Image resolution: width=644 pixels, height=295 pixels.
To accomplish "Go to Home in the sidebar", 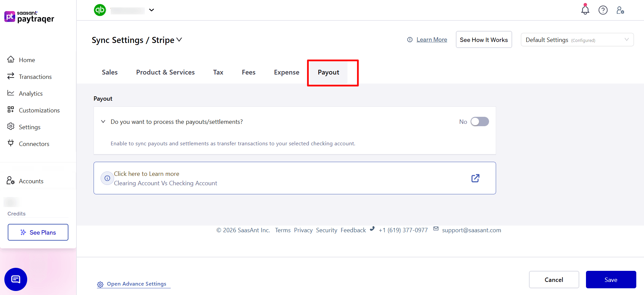I will tap(27, 60).
